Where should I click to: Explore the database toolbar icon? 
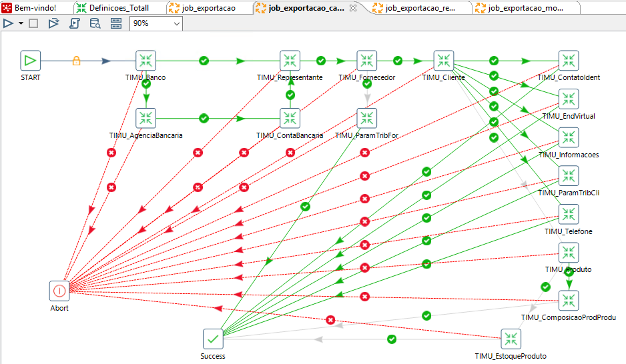tap(95, 23)
